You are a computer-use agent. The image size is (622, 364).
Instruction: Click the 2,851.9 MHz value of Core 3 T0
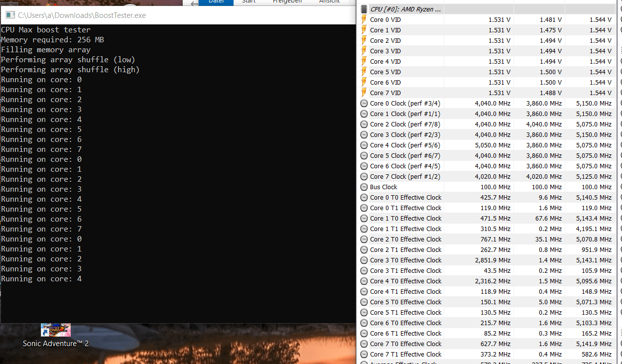pyautogui.click(x=493, y=260)
